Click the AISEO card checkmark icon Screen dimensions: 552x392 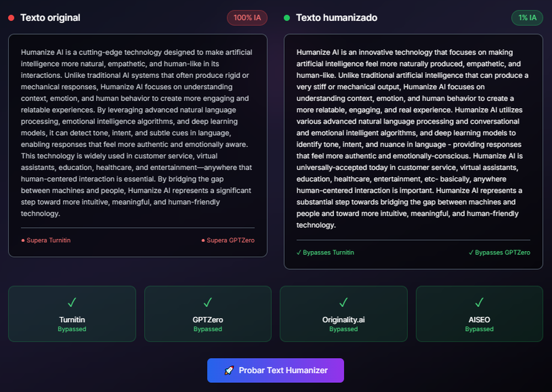479,303
